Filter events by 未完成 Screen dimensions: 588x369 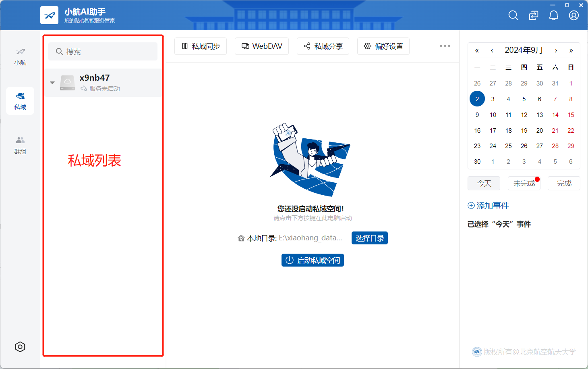click(524, 183)
